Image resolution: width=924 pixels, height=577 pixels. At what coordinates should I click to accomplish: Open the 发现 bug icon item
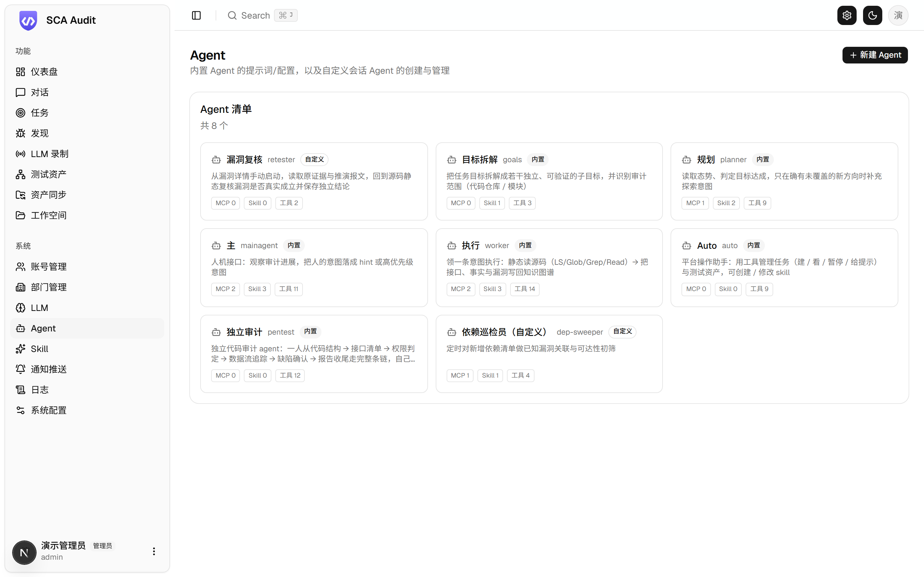[87, 133]
